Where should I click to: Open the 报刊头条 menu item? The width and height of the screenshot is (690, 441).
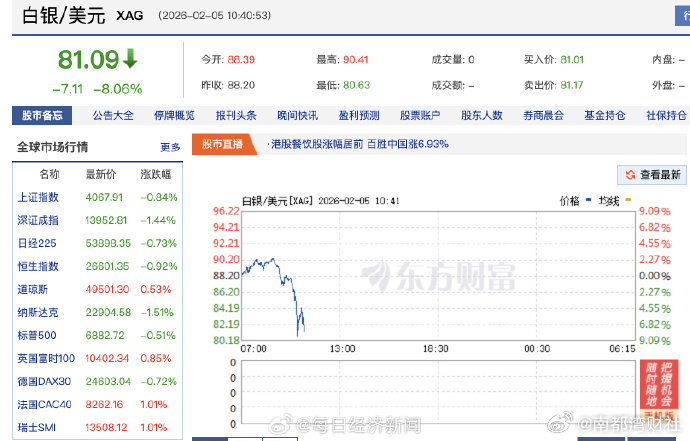(x=236, y=115)
